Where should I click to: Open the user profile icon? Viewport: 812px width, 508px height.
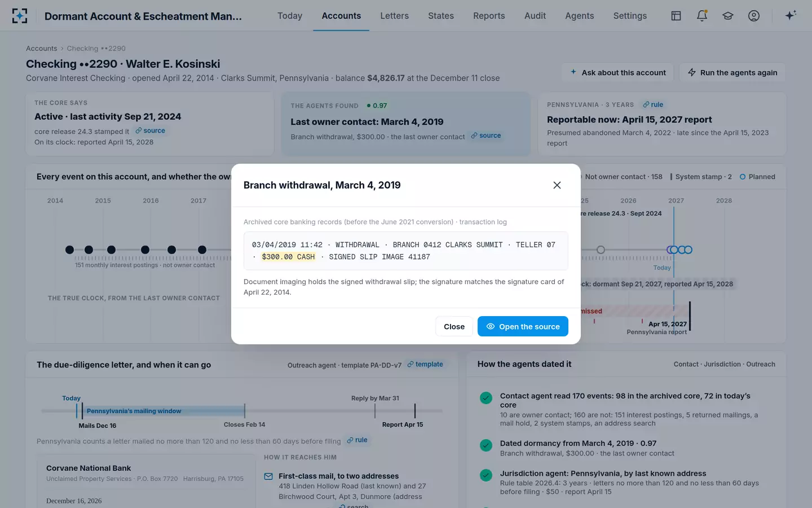point(754,16)
